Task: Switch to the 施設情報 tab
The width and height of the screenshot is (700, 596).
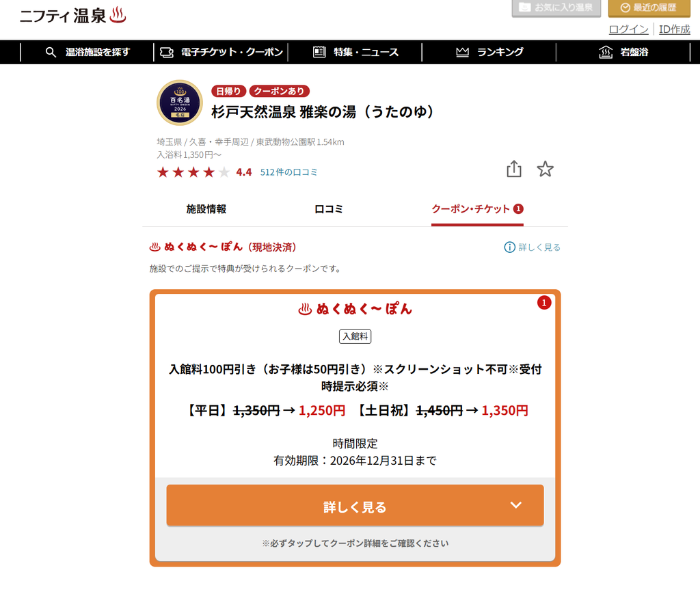Action: pyautogui.click(x=206, y=209)
